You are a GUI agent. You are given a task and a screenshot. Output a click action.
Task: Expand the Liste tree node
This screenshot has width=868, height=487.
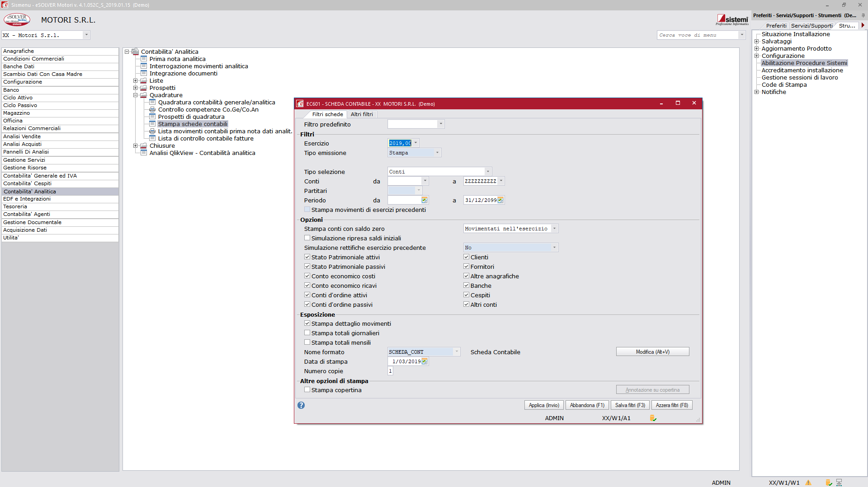135,81
